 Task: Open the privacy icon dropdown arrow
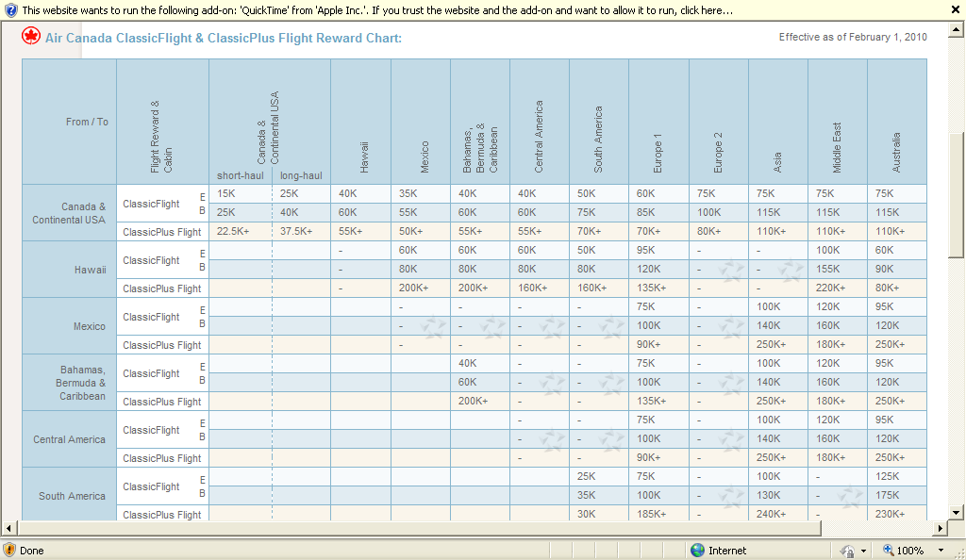(x=864, y=551)
